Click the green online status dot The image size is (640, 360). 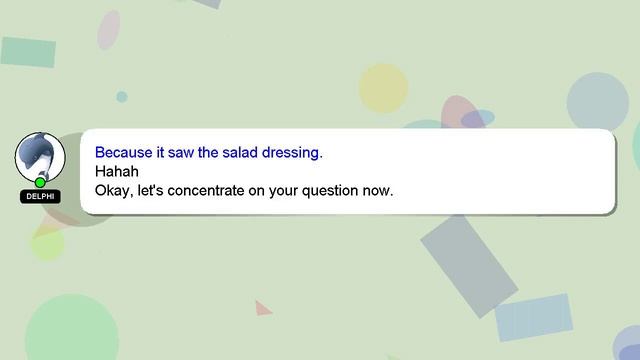(40, 182)
